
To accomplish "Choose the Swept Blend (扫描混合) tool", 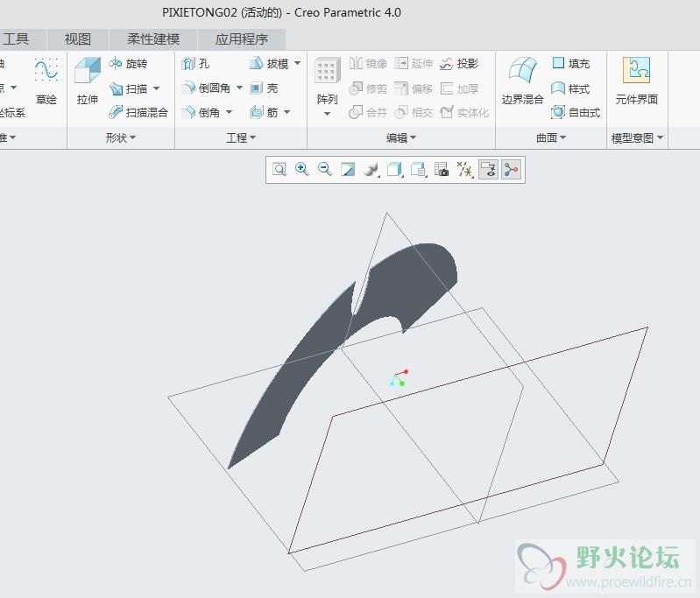I will (138, 112).
